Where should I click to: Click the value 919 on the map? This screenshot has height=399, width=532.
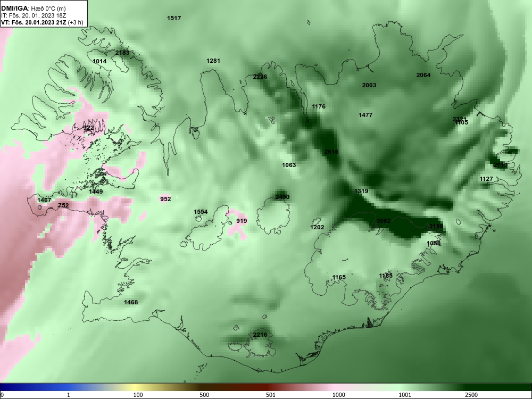pyautogui.click(x=242, y=221)
